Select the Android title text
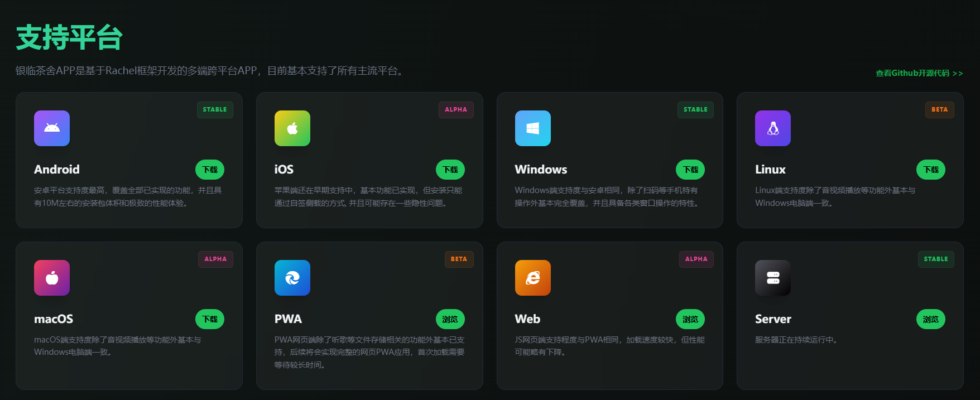This screenshot has width=980, height=400. (x=57, y=170)
